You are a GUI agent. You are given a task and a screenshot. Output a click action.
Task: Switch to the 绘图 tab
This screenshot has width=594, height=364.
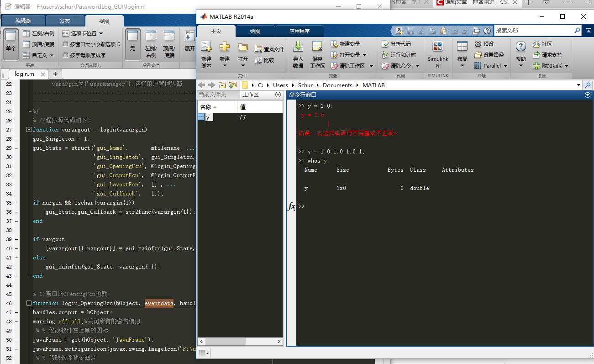(255, 31)
